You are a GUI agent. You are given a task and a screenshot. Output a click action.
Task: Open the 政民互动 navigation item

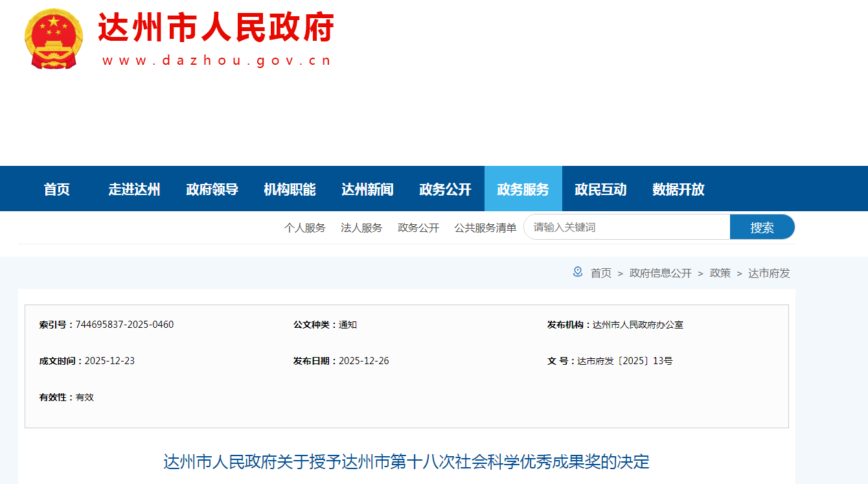pos(600,189)
